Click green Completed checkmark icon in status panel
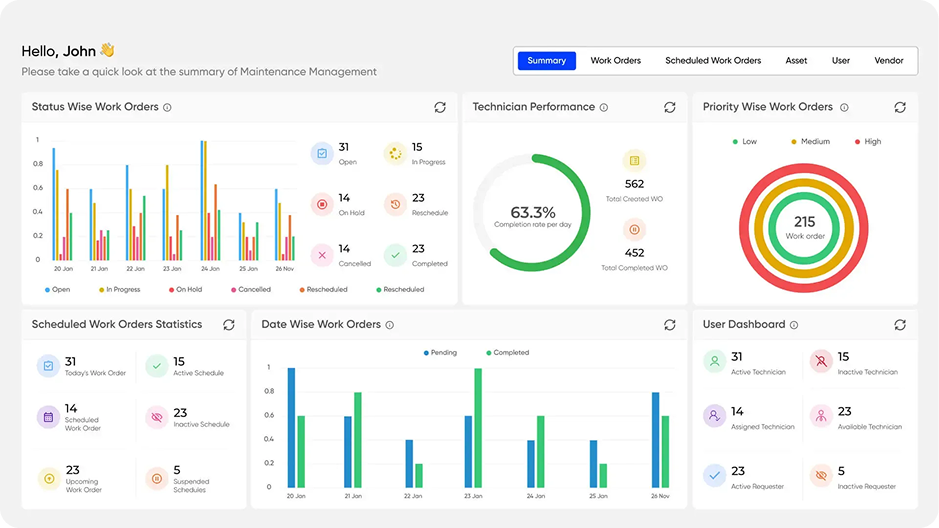Viewport: 939px width, 528px height. point(395,255)
